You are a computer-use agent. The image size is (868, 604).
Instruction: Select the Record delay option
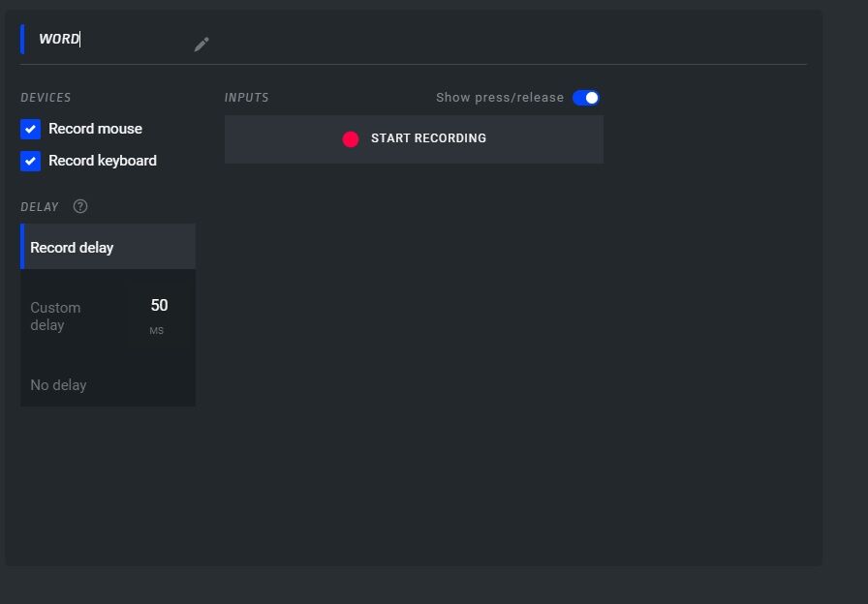click(x=108, y=247)
